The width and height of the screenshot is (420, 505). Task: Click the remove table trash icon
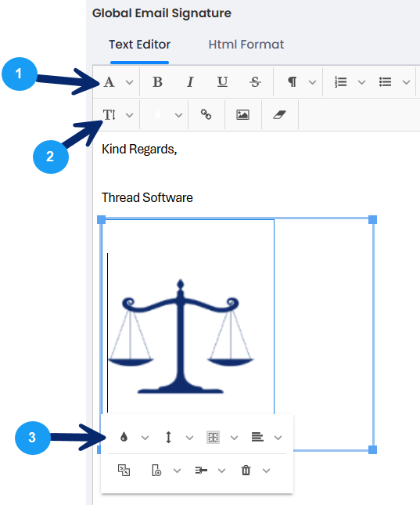click(246, 471)
